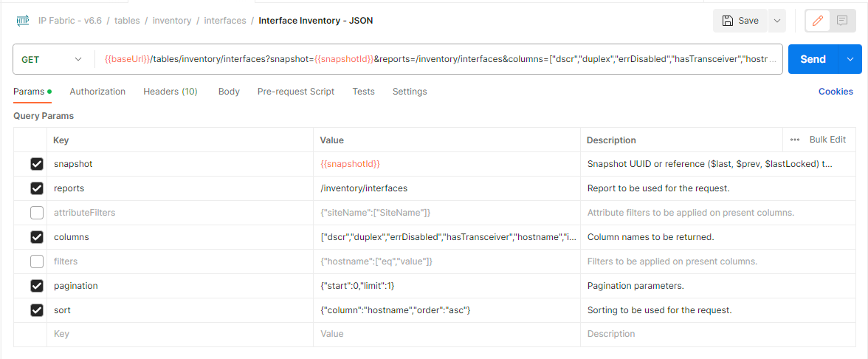Enable the filters parameter checkbox
The image size is (868, 359).
pyautogui.click(x=37, y=261)
